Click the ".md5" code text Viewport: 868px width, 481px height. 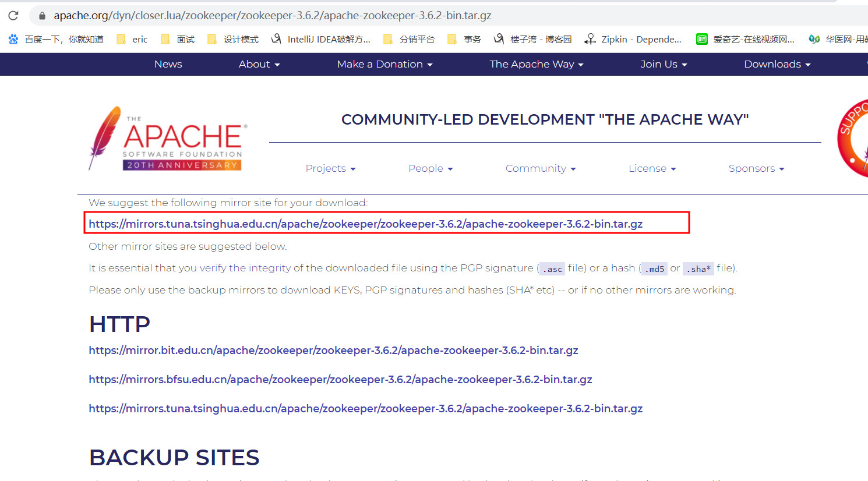[x=654, y=268]
